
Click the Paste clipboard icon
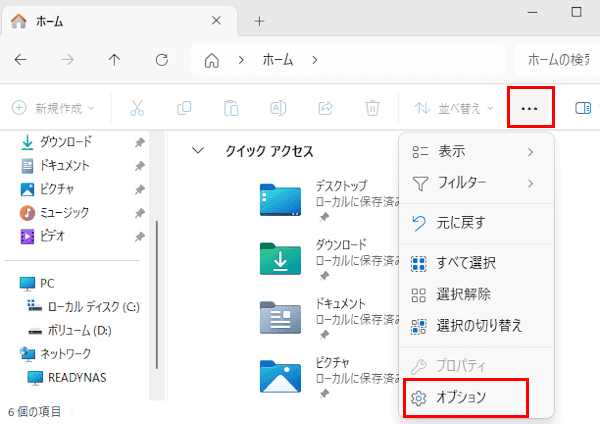coord(231,108)
